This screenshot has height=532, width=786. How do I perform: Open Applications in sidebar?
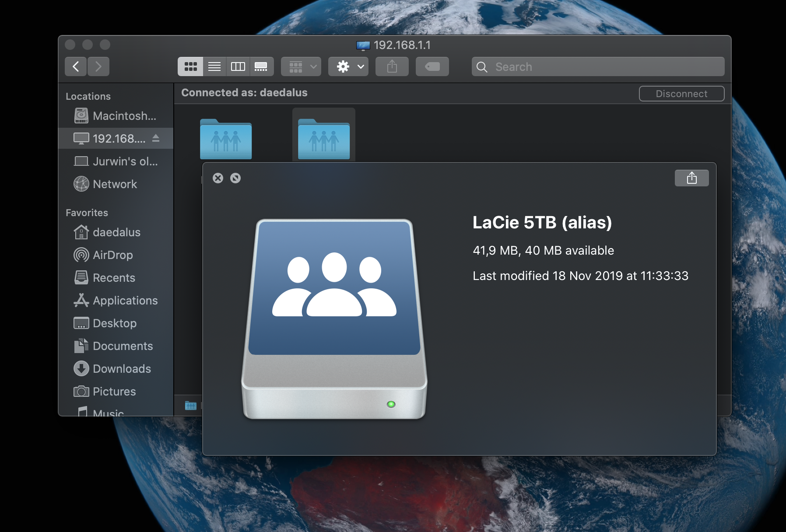tap(116, 301)
